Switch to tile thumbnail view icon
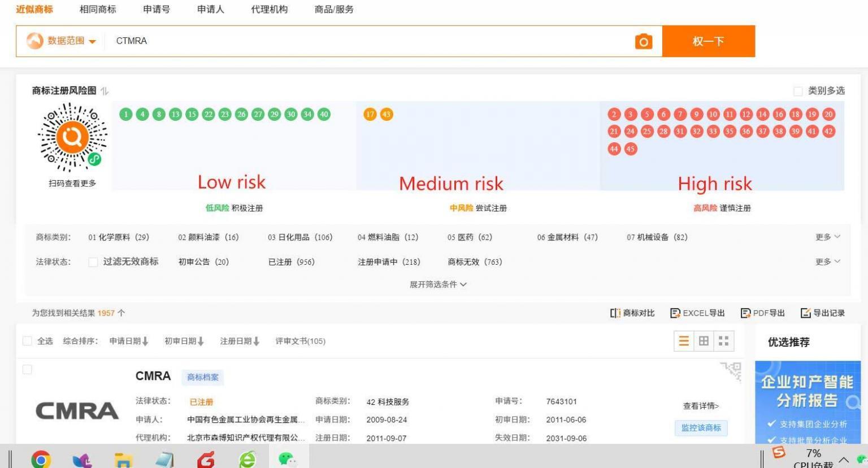Screen dimensions: 868x468 (x=723, y=341)
